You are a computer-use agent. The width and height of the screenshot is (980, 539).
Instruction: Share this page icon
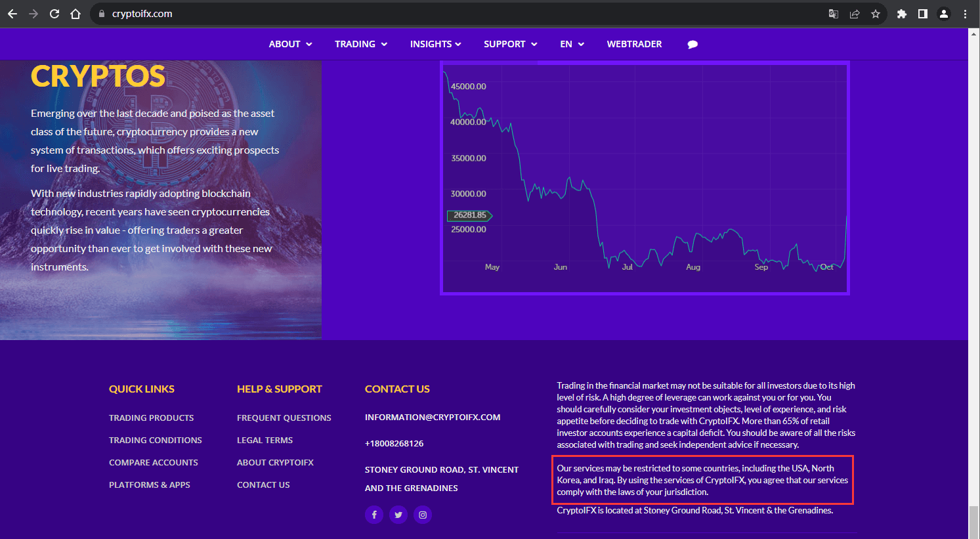pos(855,14)
